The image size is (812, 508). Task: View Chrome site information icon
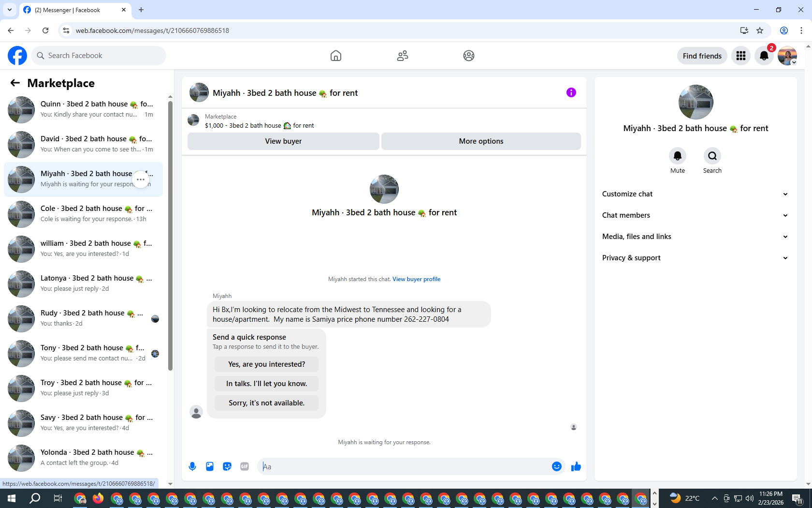(66, 30)
